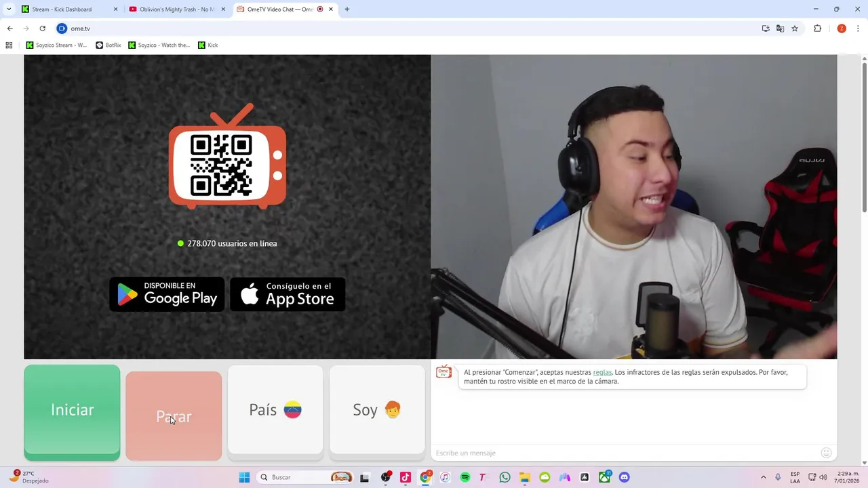Open OBS Studio from the taskbar
The image size is (868, 488).
(386, 477)
